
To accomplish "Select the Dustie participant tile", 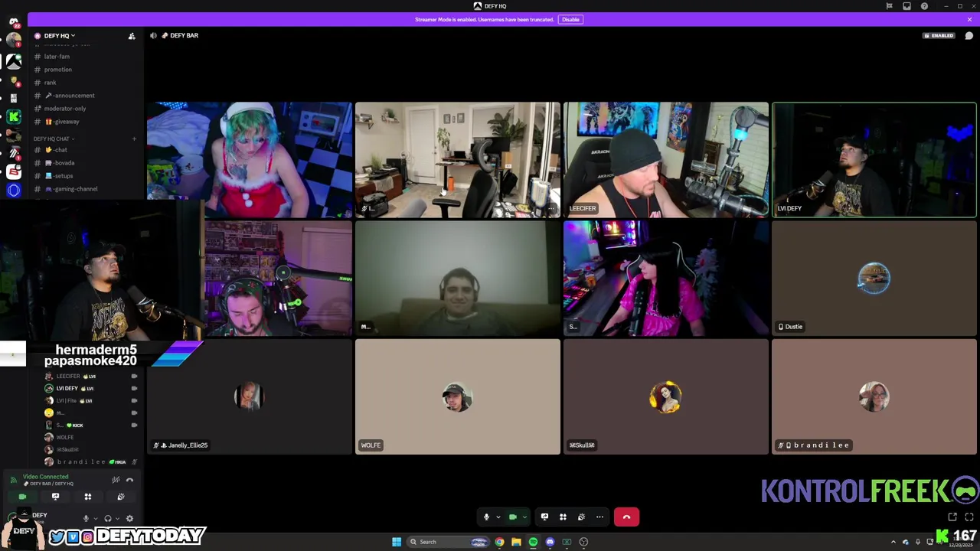I will (874, 279).
